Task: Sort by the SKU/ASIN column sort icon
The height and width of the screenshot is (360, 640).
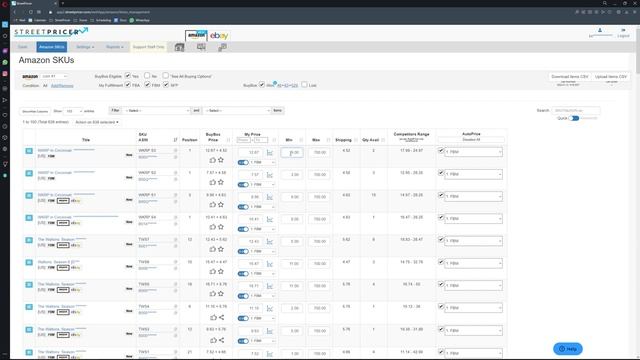Action: (176, 140)
